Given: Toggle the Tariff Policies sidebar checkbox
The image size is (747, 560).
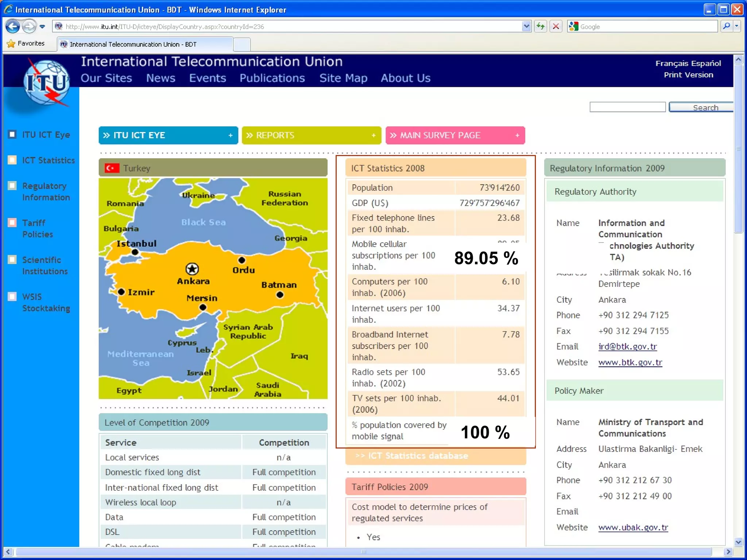Looking at the screenshot, I should 12,222.
